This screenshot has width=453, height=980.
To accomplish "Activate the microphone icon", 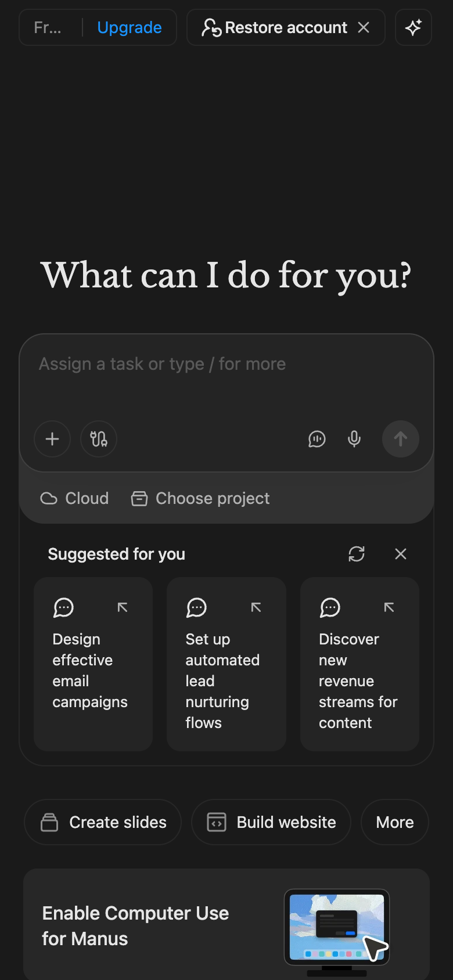I will (354, 439).
